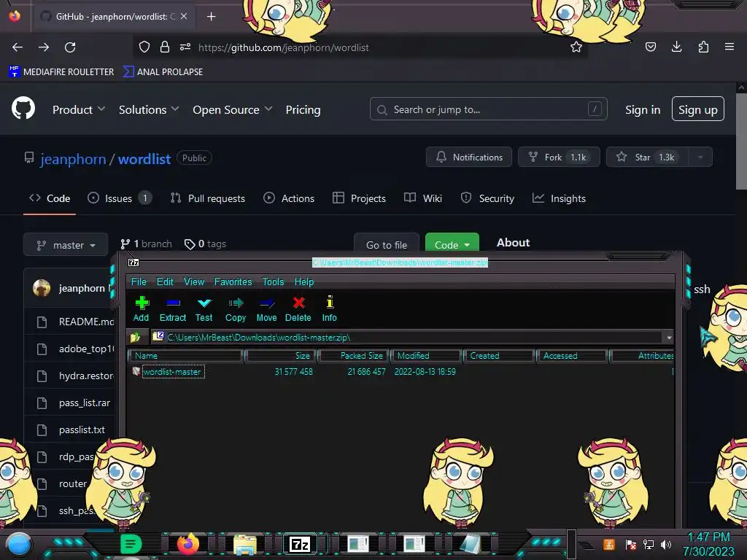The width and height of the screenshot is (747, 560).
Task: Open the Pull requests tab
Action: pyautogui.click(x=208, y=198)
